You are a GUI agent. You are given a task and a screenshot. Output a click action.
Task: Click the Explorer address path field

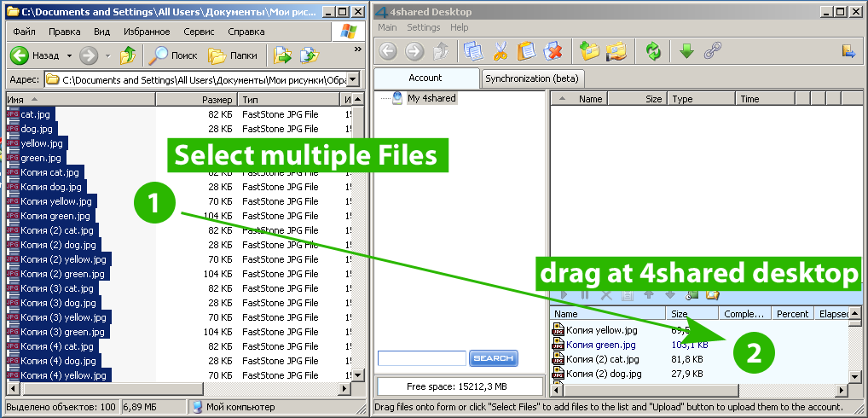click(x=197, y=79)
